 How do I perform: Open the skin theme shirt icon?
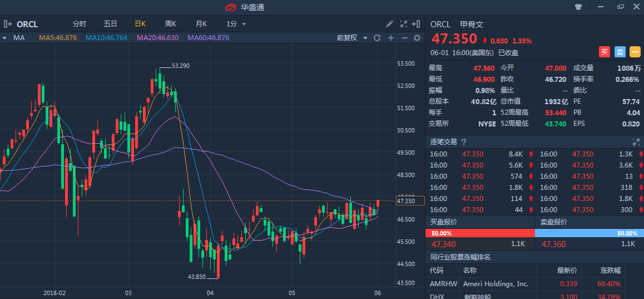tap(578, 7)
